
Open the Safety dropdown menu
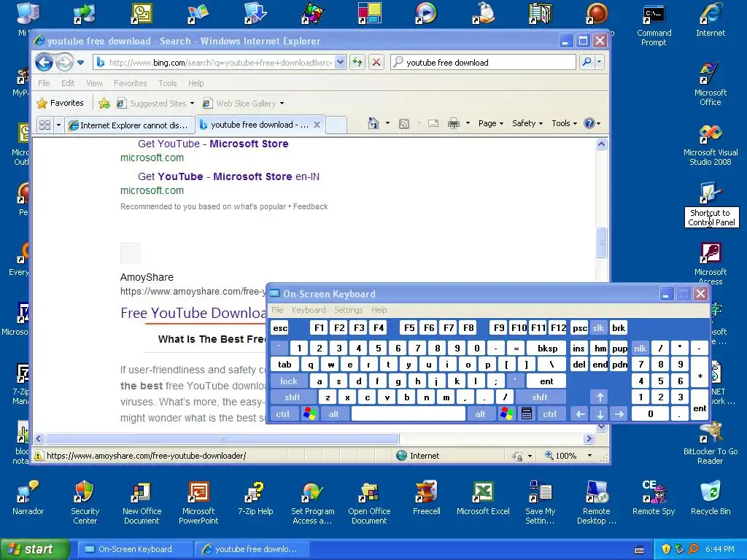pos(527,123)
